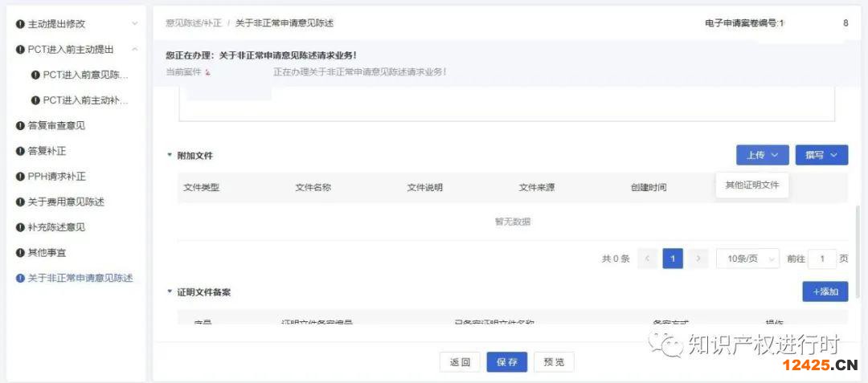Screen dimensions: 868x383
Task: Select page 1 in the pagination
Action: click(x=673, y=259)
